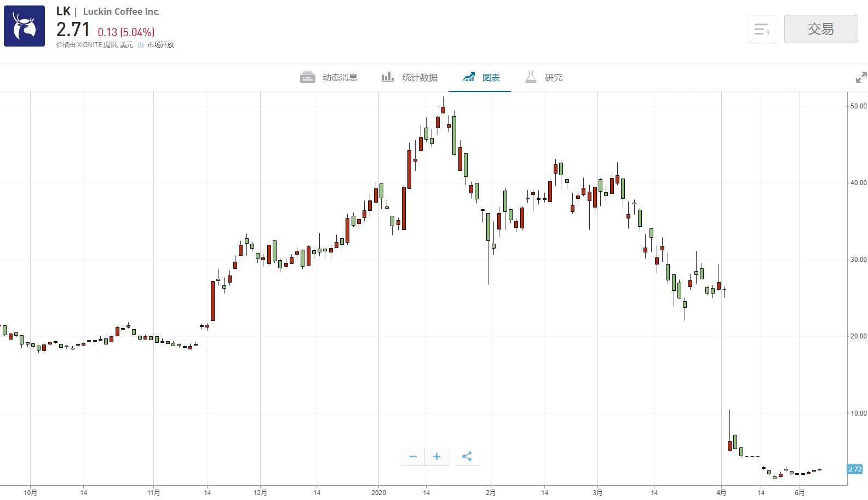Image resolution: width=868 pixels, height=500 pixels.
Task: Click the 50.00 price axis label
Action: click(858, 106)
